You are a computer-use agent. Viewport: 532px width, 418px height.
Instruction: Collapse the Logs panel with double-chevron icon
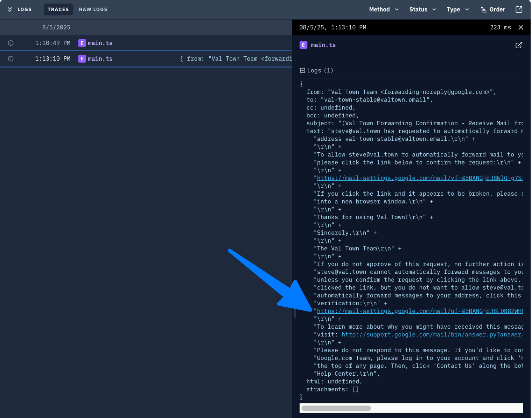(10, 9)
